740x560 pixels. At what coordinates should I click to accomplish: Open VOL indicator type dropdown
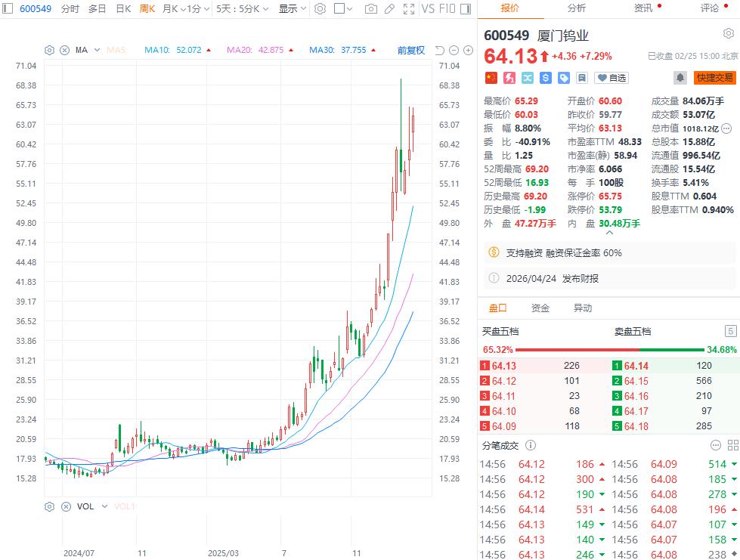[x=104, y=506]
